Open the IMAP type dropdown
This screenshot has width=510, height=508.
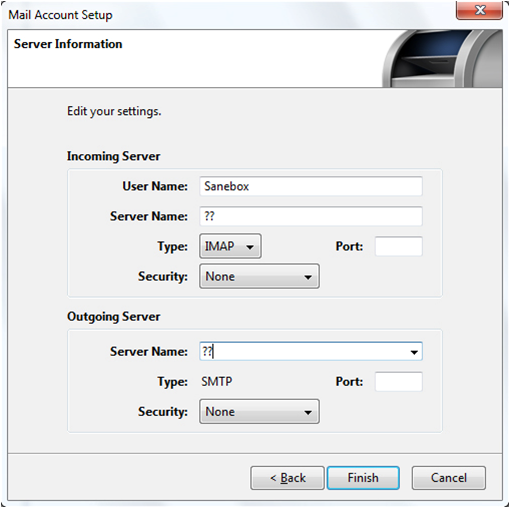pyautogui.click(x=230, y=246)
